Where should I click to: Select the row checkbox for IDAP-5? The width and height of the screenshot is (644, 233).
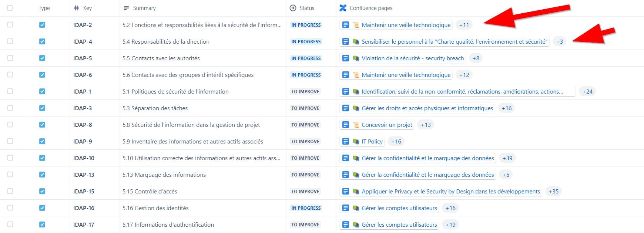pos(10,58)
